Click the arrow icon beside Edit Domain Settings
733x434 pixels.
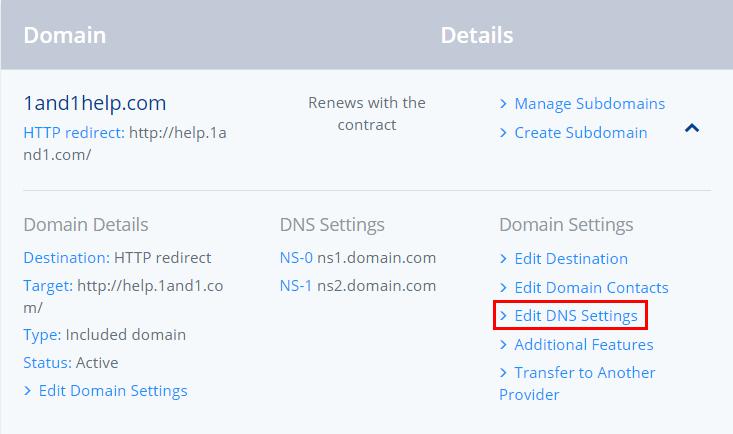(28, 391)
